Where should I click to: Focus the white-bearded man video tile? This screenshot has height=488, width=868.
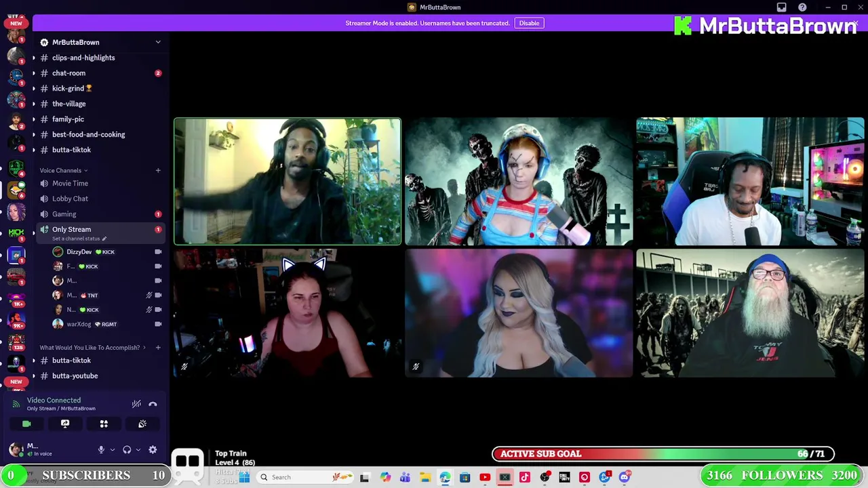(750, 313)
